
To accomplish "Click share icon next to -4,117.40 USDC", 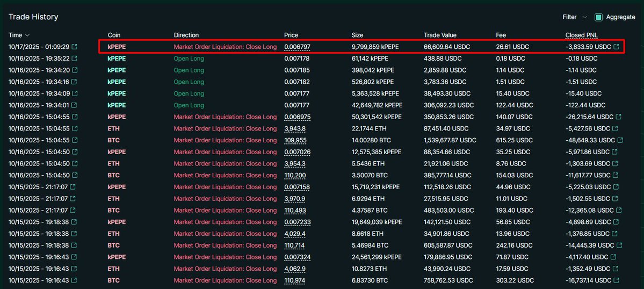I will 613,257.
